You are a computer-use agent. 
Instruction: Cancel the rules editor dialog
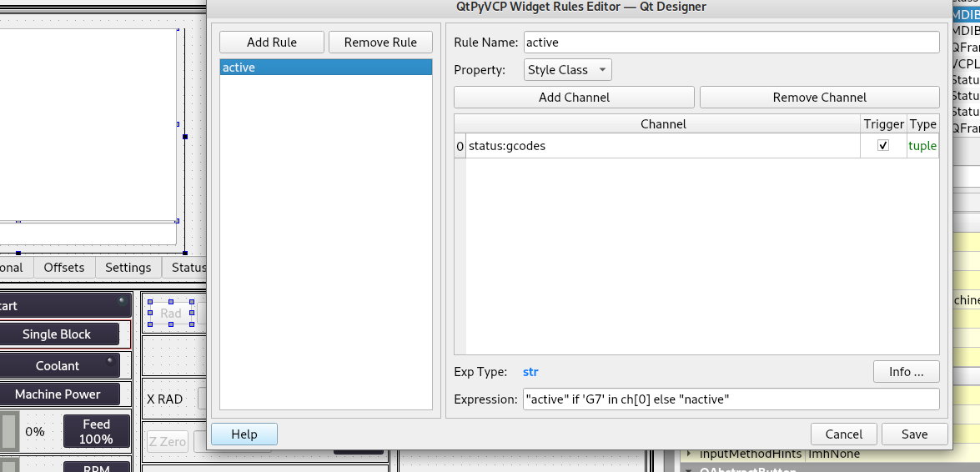coord(844,434)
